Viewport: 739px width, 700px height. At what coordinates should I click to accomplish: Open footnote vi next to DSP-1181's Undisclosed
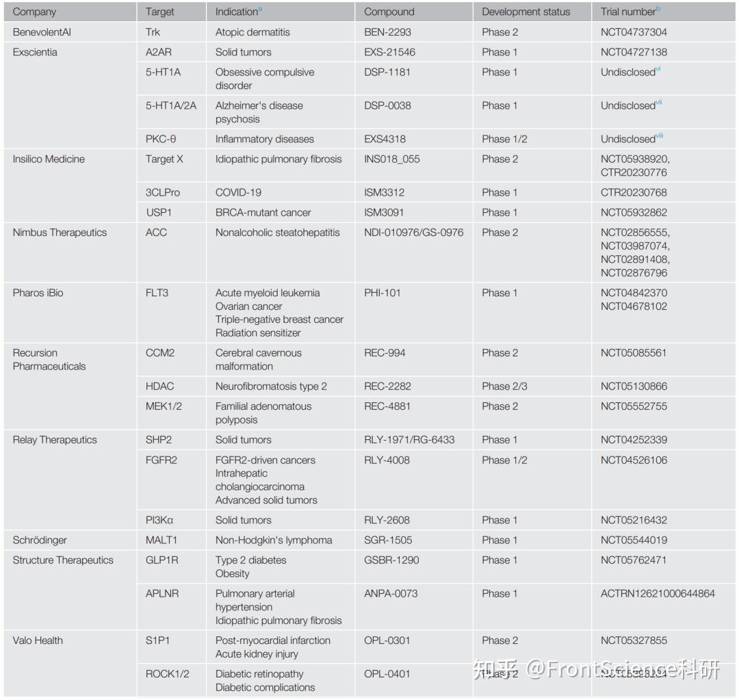[x=658, y=69]
